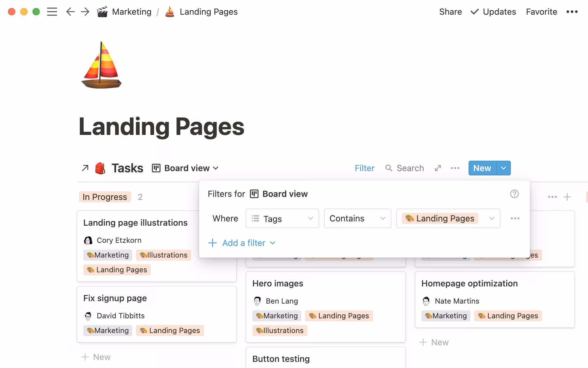Open the page options ellipsis in top bar
The image size is (588, 368).
[572, 12]
